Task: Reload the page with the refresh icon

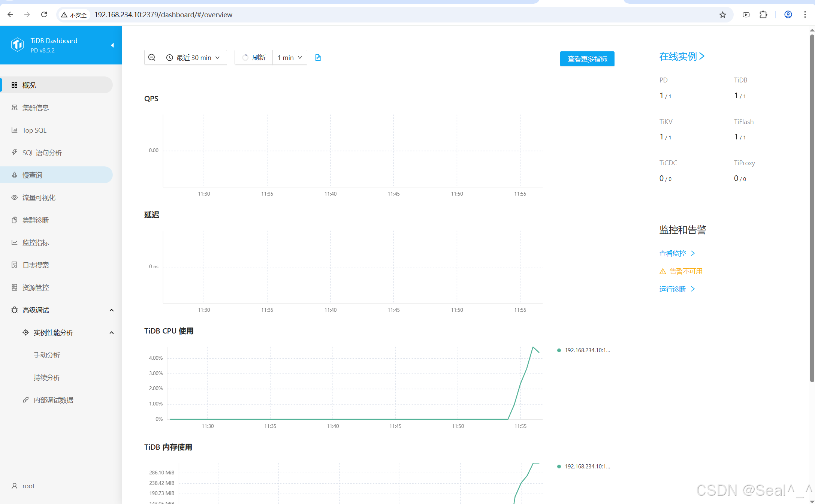Action: (44, 15)
